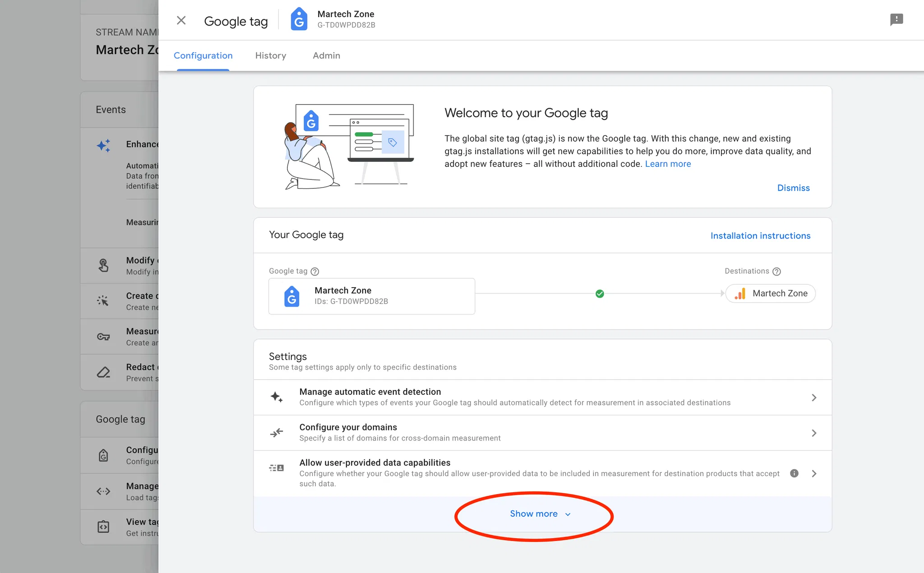Click the info icon on user-provided data row
The width and height of the screenshot is (924, 573).
point(794,473)
